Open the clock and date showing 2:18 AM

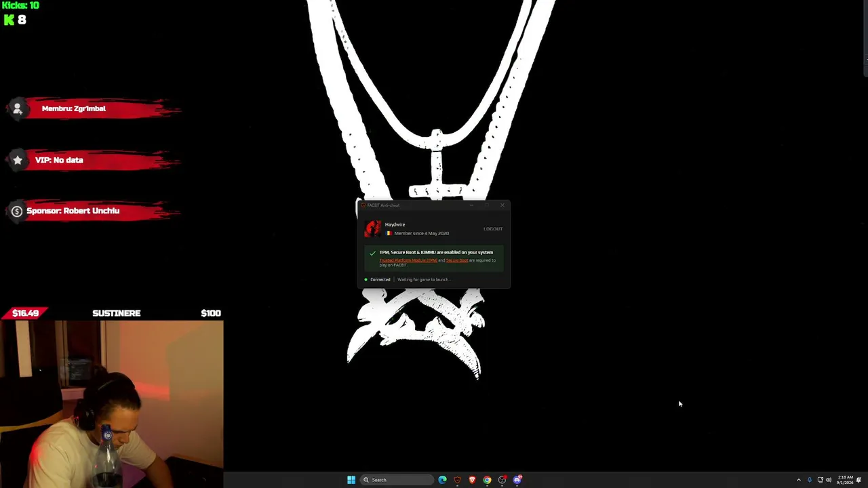click(x=845, y=480)
